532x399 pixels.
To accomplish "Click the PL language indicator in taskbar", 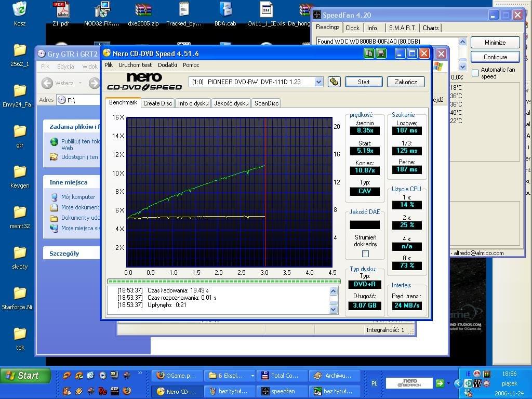I will tap(374, 383).
